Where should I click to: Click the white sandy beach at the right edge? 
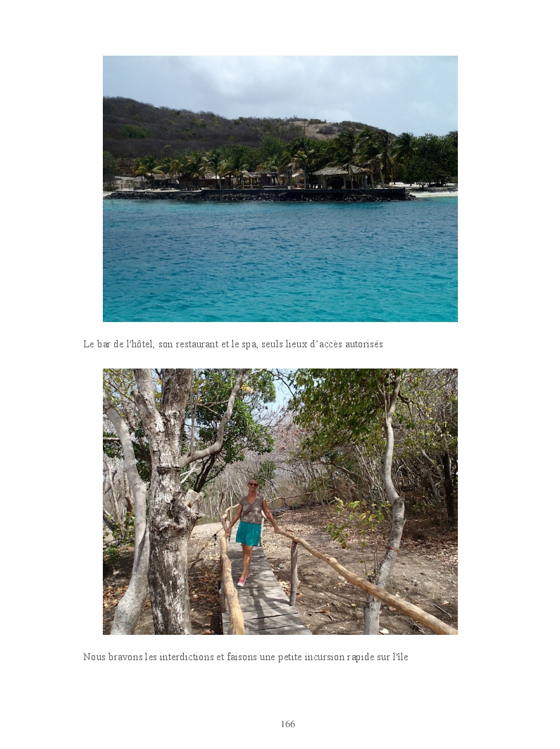click(433, 192)
